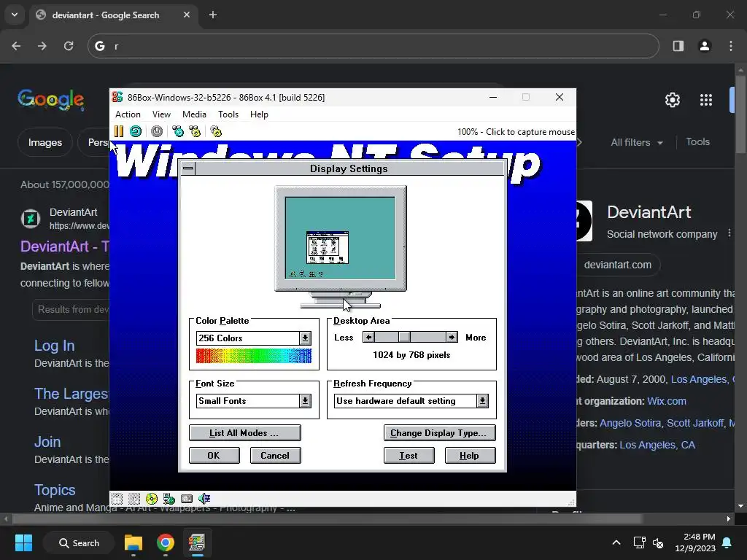Click the Desktop Area slider right arrow
This screenshot has width=747, height=560.
pos(452,337)
